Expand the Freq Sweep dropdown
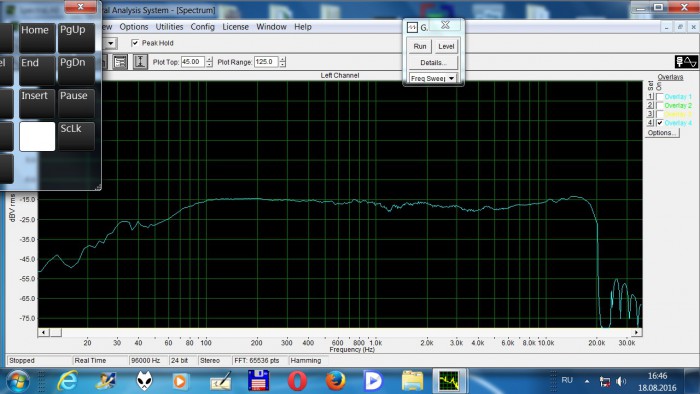 click(x=451, y=79)
